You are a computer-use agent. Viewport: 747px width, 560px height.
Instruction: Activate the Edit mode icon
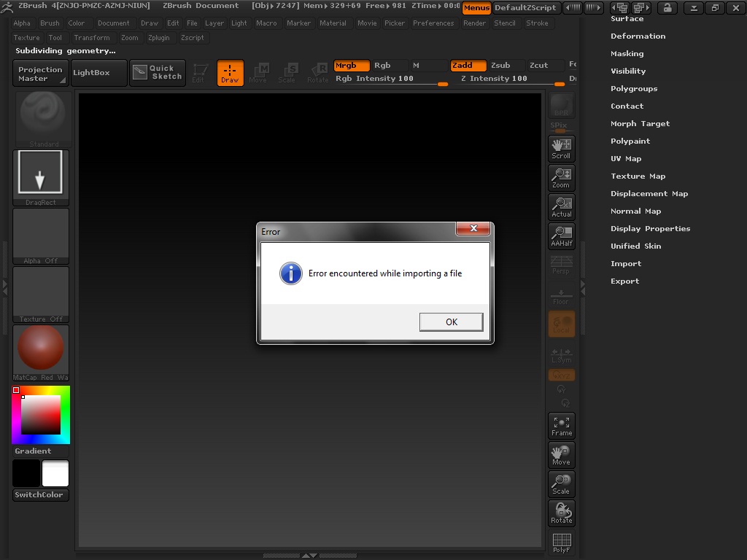[x=200, y=73]
